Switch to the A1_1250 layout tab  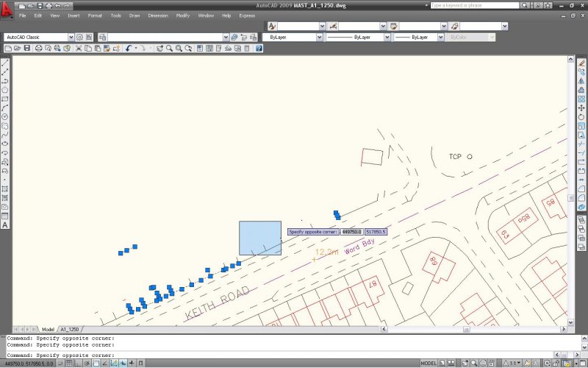click(x=70, y=329)
